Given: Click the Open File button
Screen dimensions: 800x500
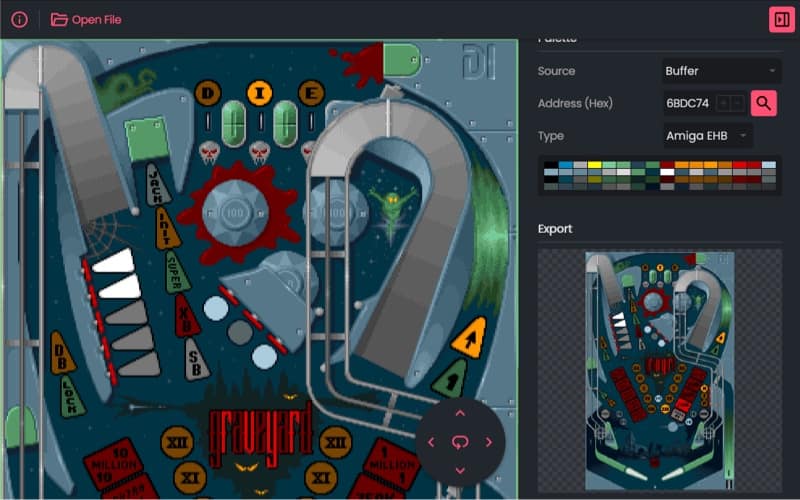Looking at the screenshot, I should (x=86, y=20).
